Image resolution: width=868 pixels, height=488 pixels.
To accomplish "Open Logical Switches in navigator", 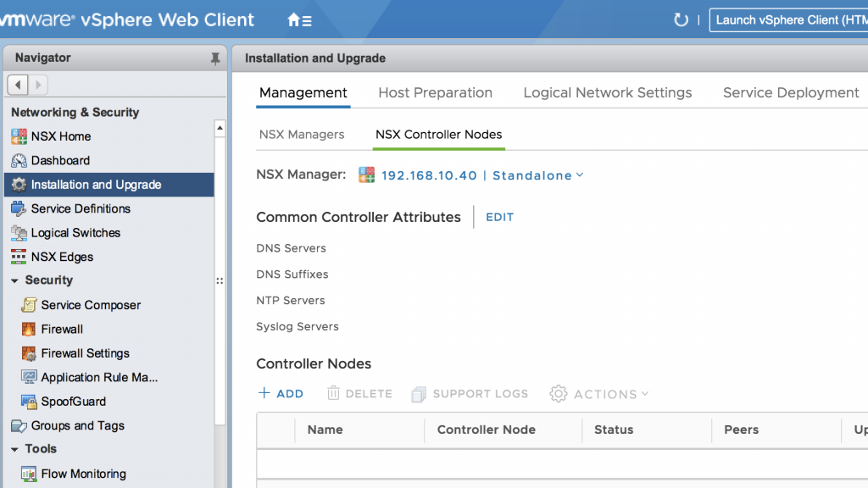I will point(75,233).
